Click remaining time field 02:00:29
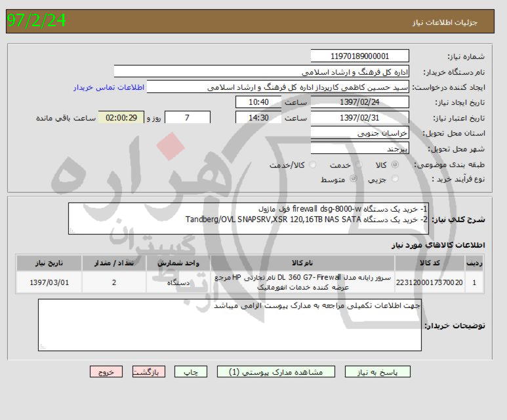The height and width of the screenshot is (420, 507). click(x=121, y=117)
